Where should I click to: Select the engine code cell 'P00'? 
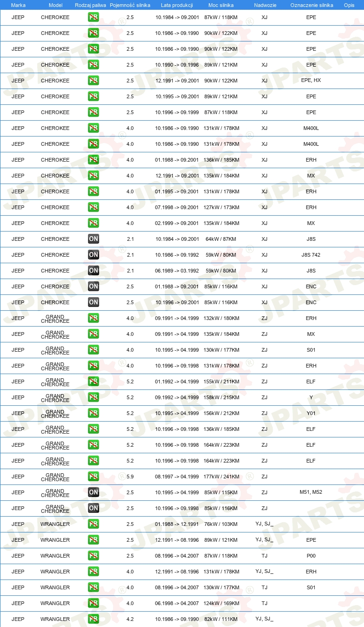tap(311, 556)
